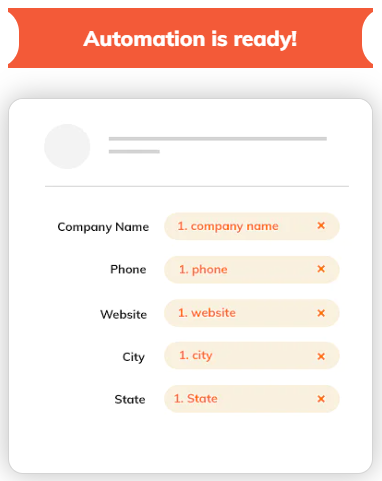This screenshot has height=481, width=382.
Task: Click the divider below the profile header
Action: click(x=197, y=186)
